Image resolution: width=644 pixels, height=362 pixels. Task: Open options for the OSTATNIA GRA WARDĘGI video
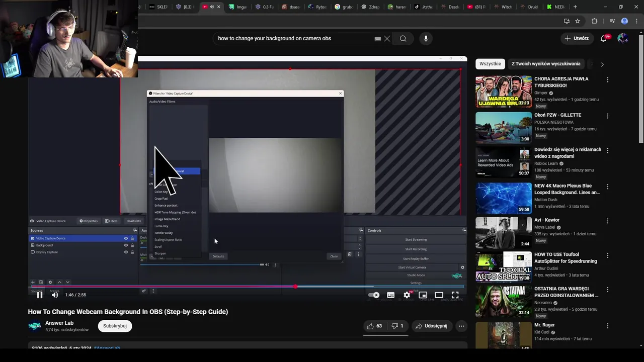(x=607, y=290)
